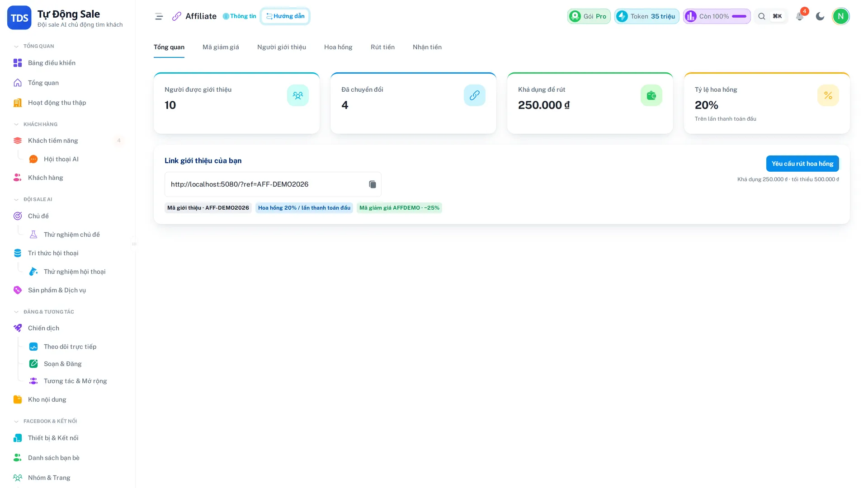Switch to the Nhận tiền tab

(427, 47)
